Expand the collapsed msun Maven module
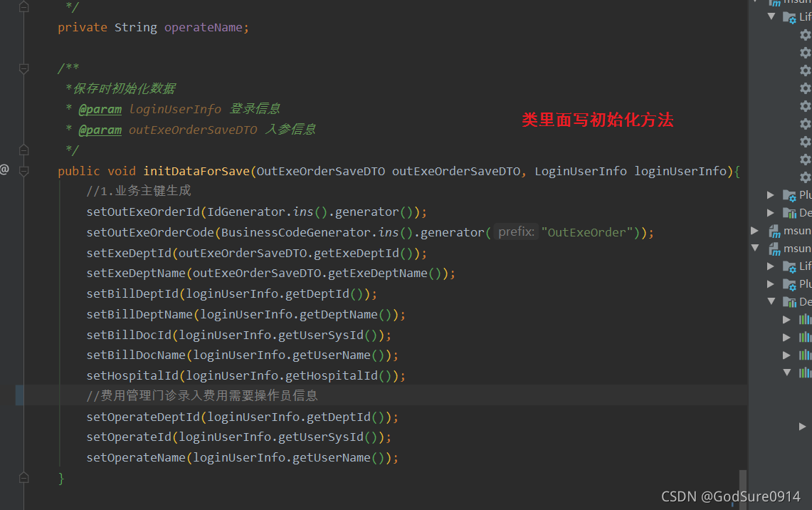 point(755,231)
